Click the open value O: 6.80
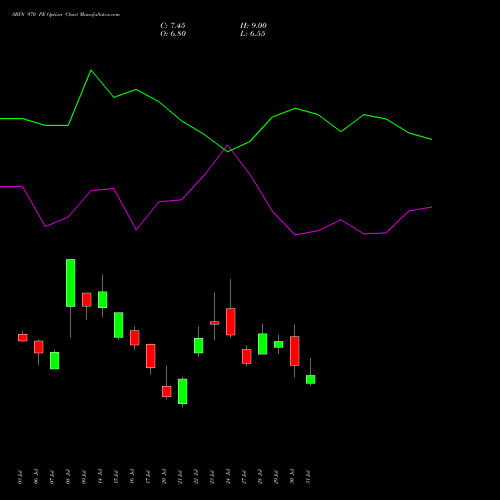The image size is (500, 500). tap(173, 34)
